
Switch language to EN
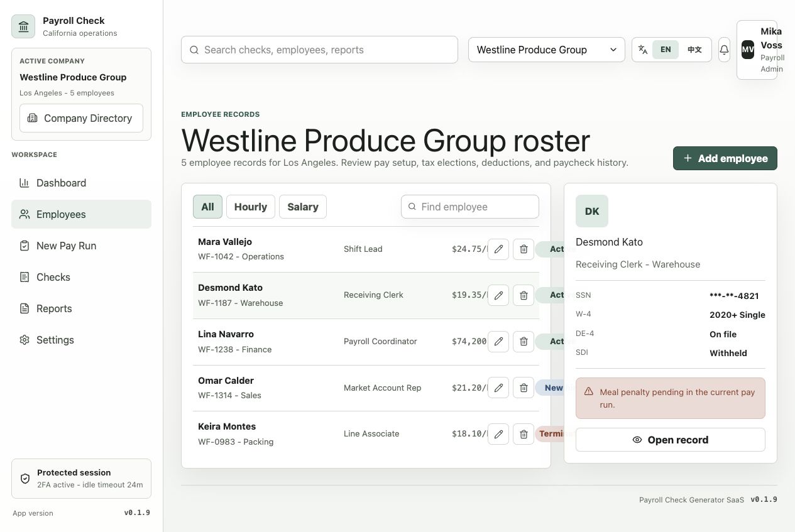666,50
